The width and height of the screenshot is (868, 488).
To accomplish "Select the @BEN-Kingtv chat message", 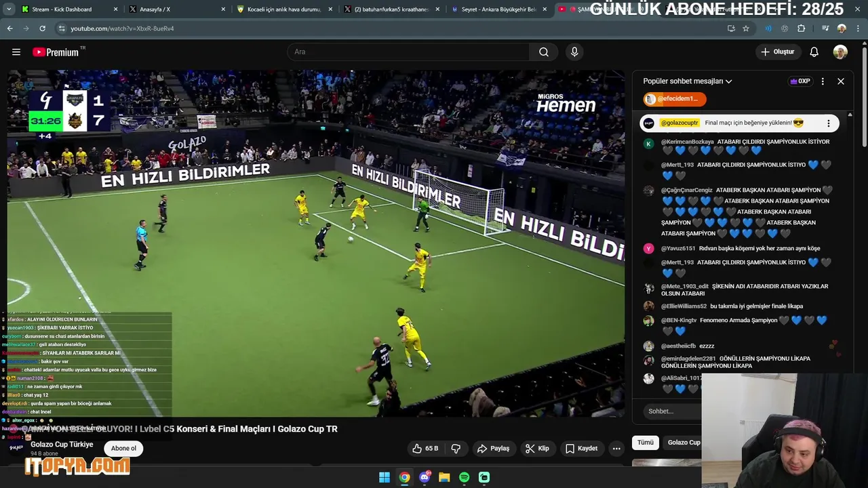I will click(x=743, y=325).
